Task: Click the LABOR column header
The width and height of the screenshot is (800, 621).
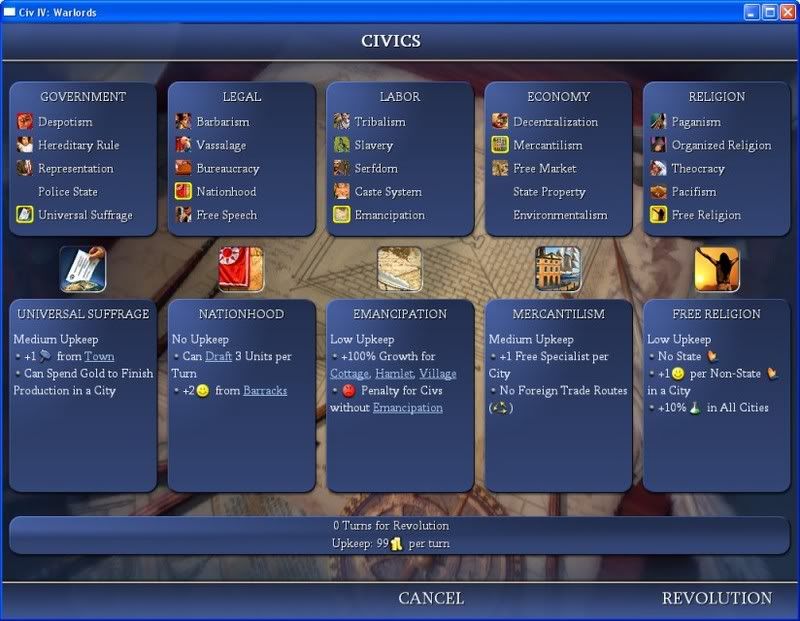Action: pos(400,96)
